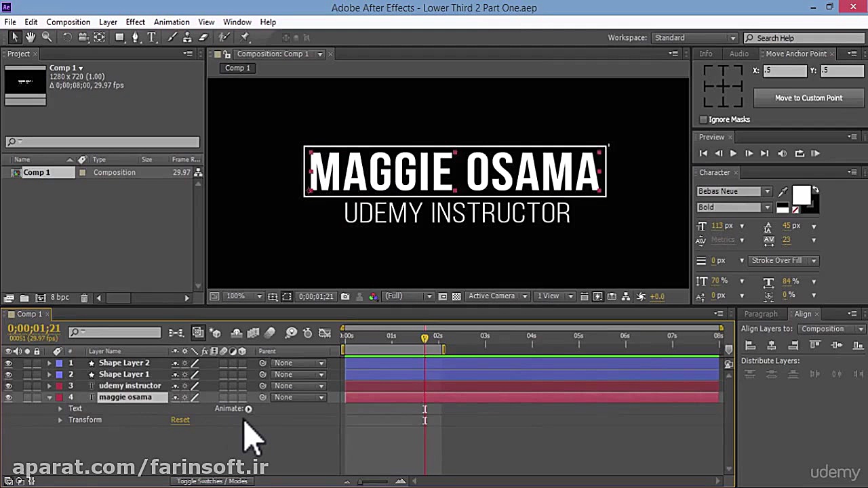Select the Puppet Pin tool

245,37
